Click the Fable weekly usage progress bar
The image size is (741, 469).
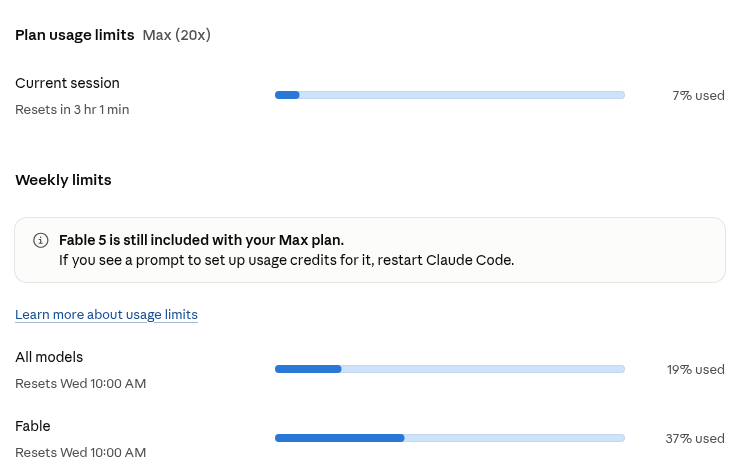pos(450,438)
